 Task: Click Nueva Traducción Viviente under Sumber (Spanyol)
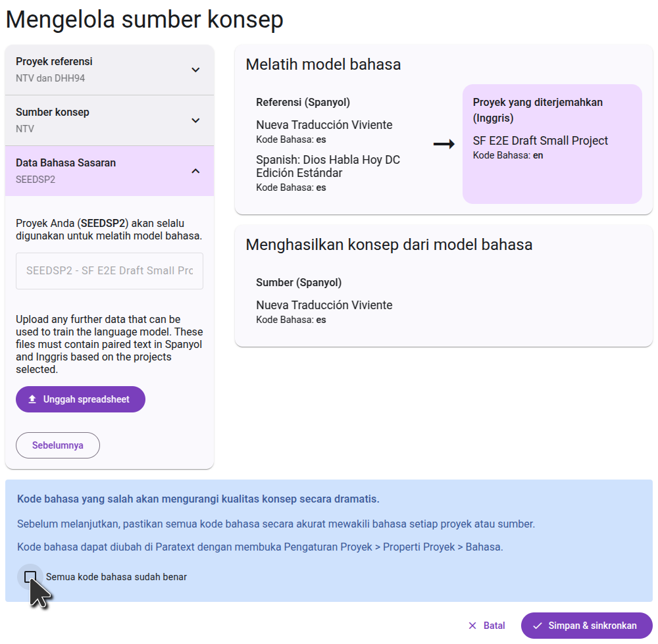click(x=324, y=305)
